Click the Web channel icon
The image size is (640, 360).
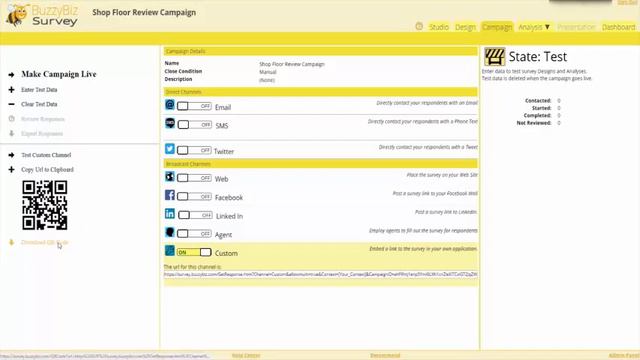[170, 176]
